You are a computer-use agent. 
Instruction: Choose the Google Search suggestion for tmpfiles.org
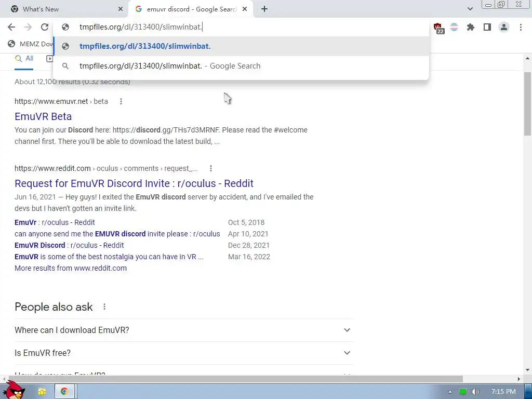point(241,66)
